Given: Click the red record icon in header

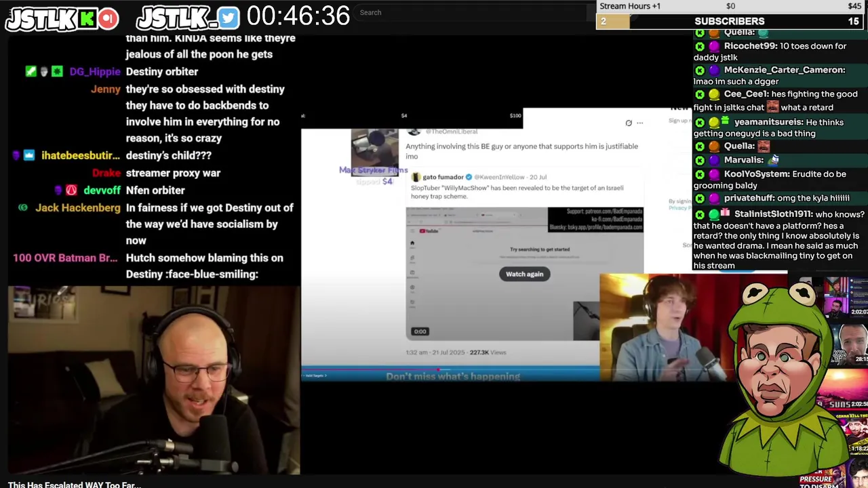Looking at the screenshot, I should click(x=108, y=18).
